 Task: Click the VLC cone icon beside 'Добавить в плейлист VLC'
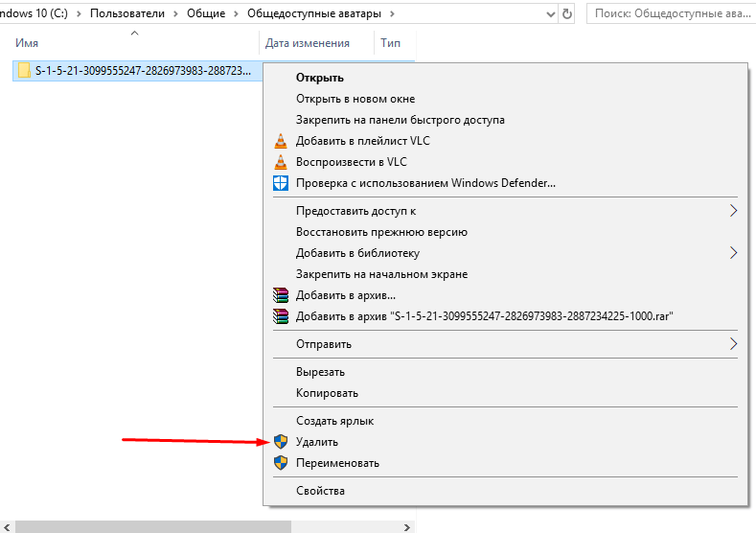(281, 141)
